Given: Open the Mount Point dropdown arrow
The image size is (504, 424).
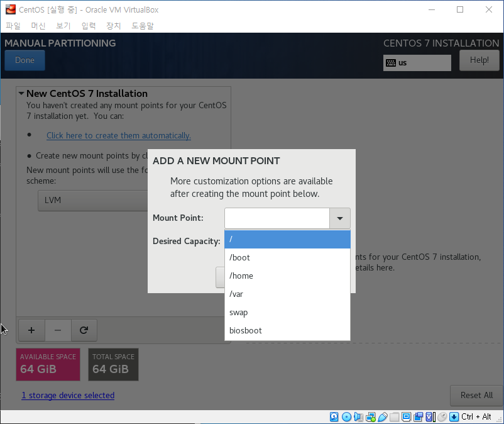Looking at the screenshot, I should (x=340, y=218).
